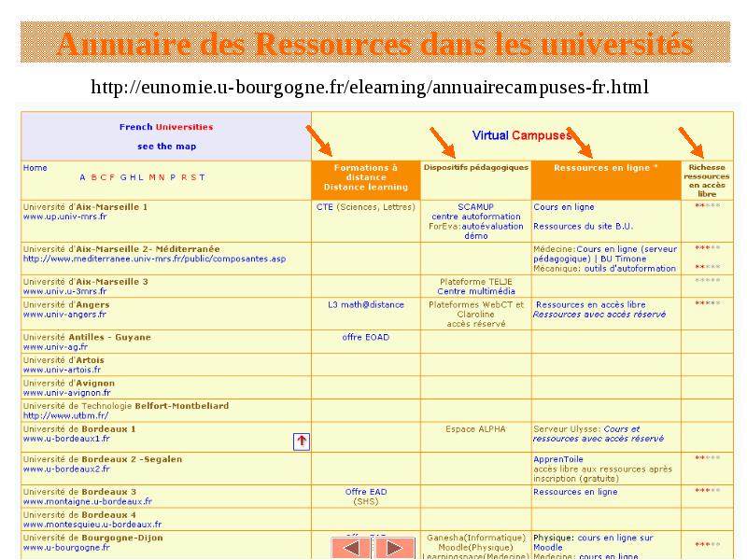Jump to index letter H
Screen dimensions: 747x560
coord(133,177)
